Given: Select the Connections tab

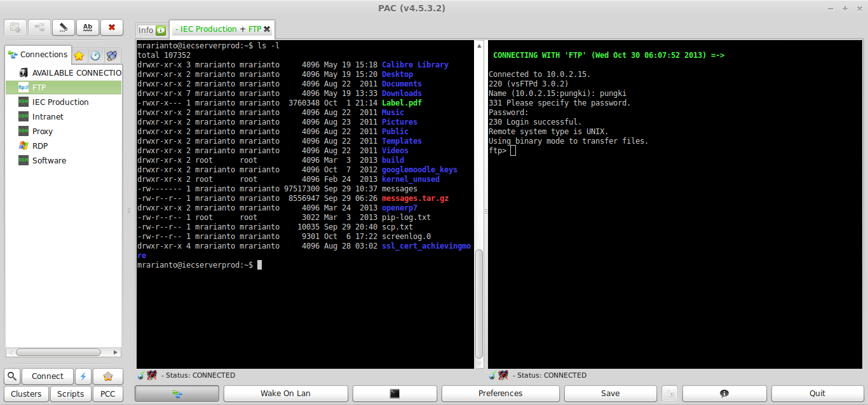Looking at the screenshot, I should click(37, 55).
